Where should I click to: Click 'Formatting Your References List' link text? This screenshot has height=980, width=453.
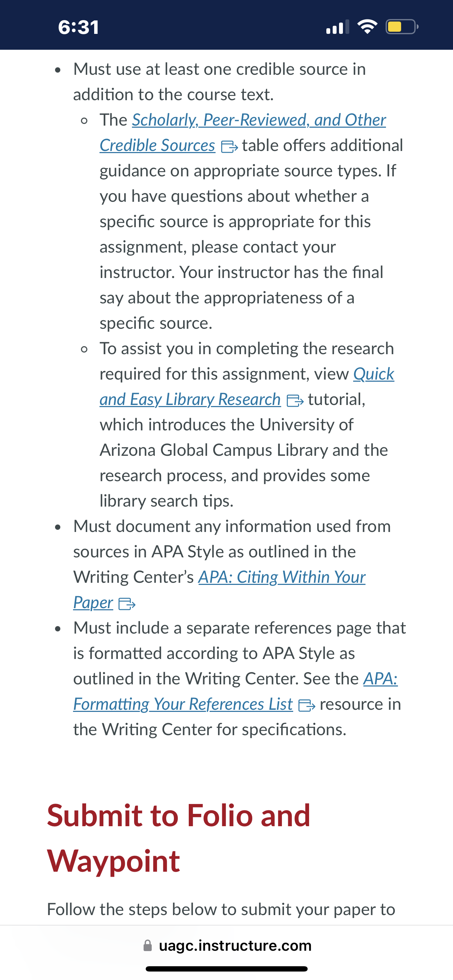pyautogui.click(x=183, y=704)
